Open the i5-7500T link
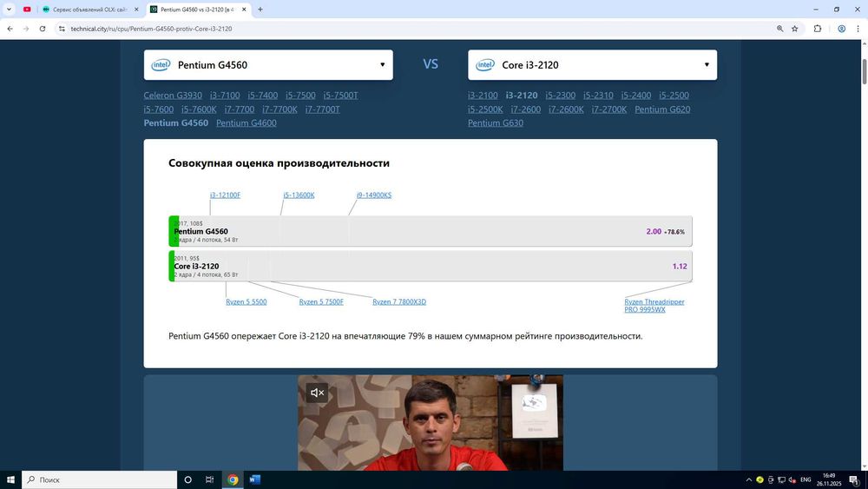The width and height of the screenshot is (868, 489). coord(340,96)
